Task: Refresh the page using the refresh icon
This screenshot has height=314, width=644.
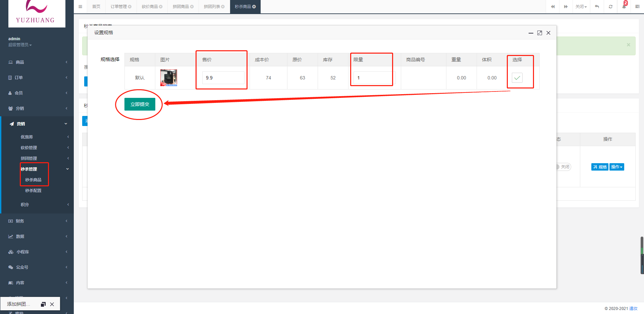Action: (x=610, y=7)
